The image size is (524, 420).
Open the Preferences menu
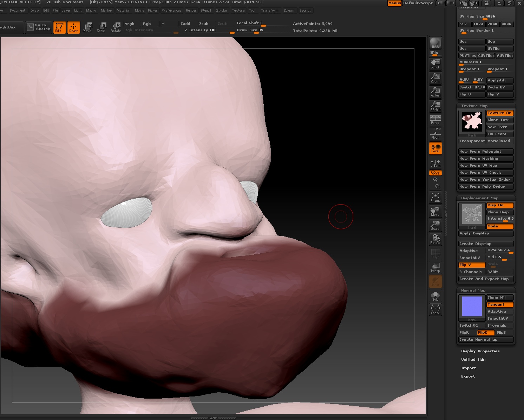click(x=171, y=11)
